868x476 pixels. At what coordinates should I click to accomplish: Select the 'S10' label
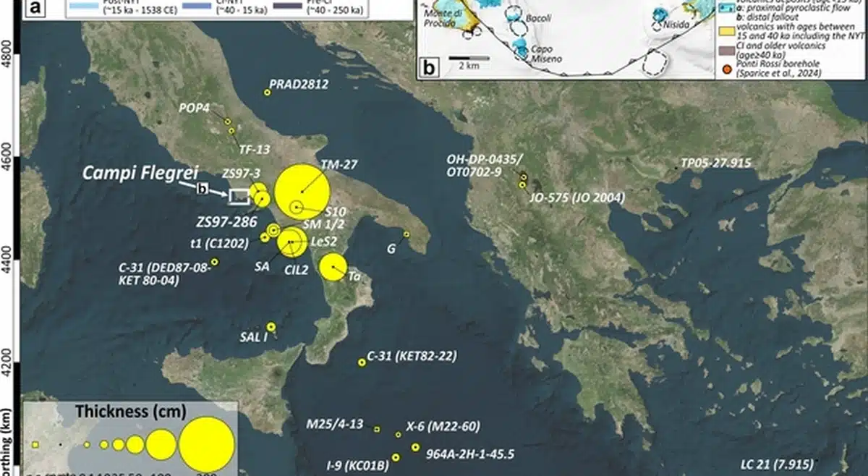click(x=336, y=211)
